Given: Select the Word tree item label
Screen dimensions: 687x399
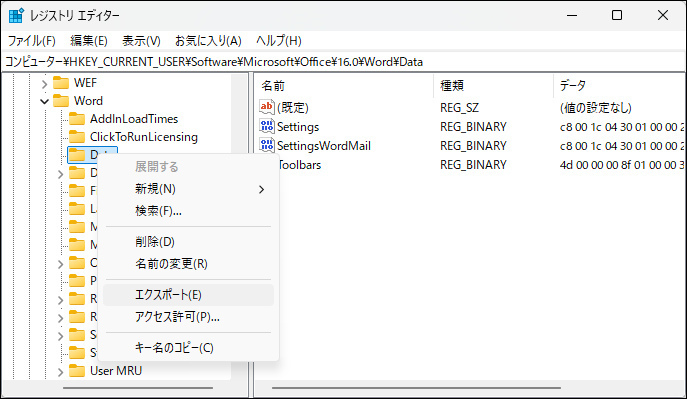Looking at the screenshot, I should [88, 101].
